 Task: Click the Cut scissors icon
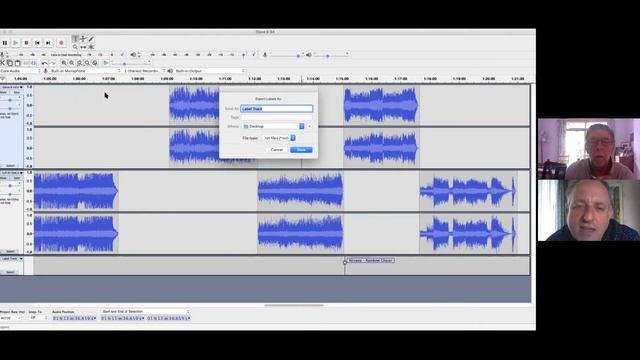(x=2, y=63)
